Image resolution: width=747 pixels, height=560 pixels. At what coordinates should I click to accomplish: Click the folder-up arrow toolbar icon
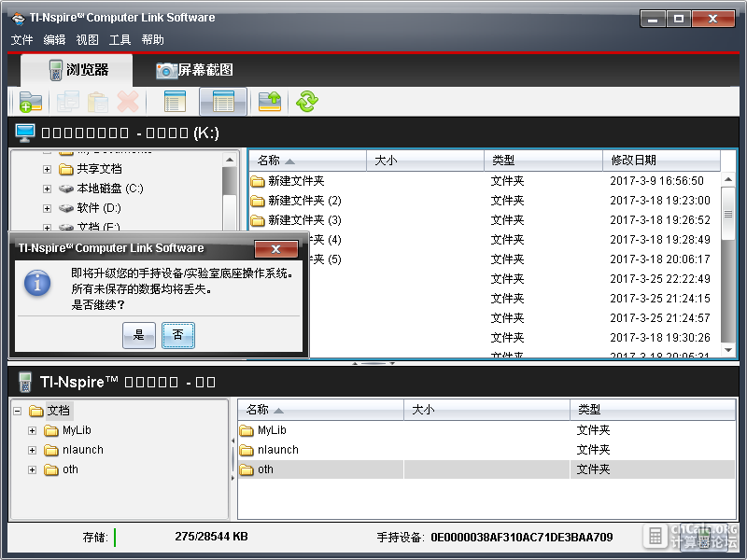(x=270, y=102)
